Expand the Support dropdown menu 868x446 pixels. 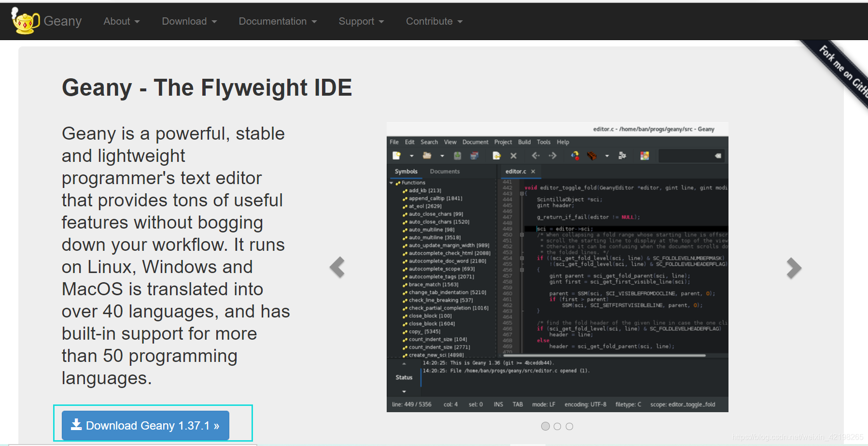pos(361,21)
